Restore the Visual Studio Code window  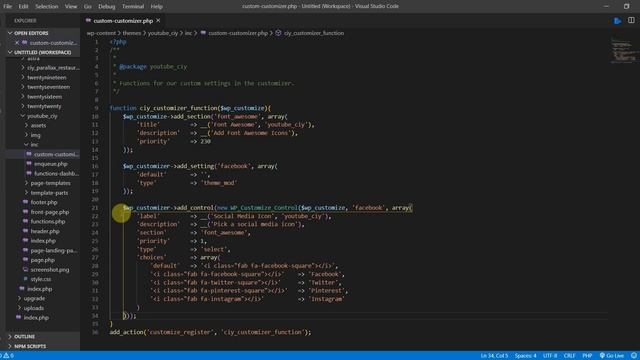point(626,6)
